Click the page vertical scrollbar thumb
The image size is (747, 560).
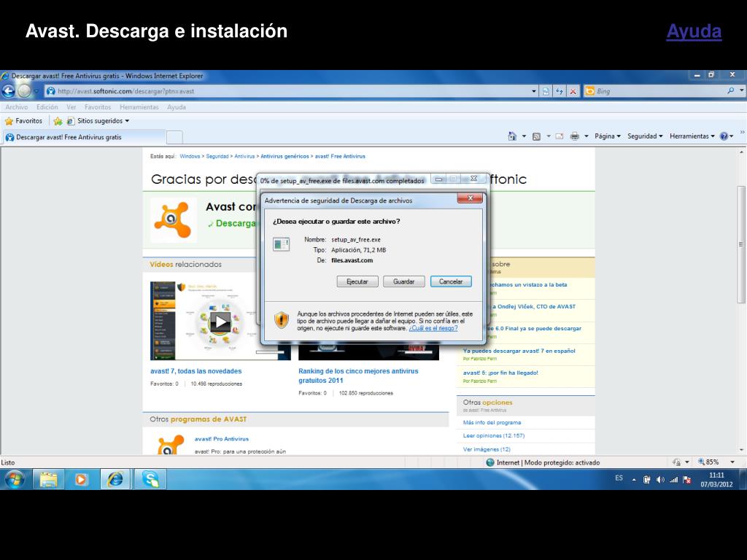(741, 244)
